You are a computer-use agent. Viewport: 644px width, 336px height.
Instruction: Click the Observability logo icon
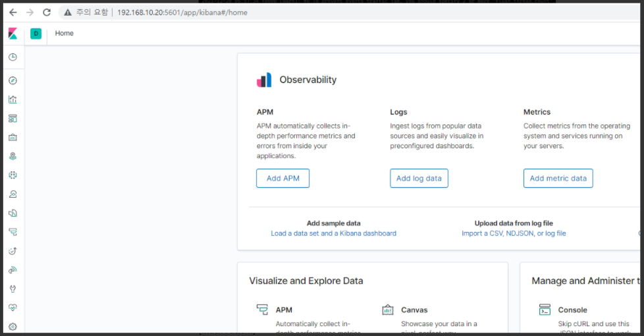tap(264, 80)
